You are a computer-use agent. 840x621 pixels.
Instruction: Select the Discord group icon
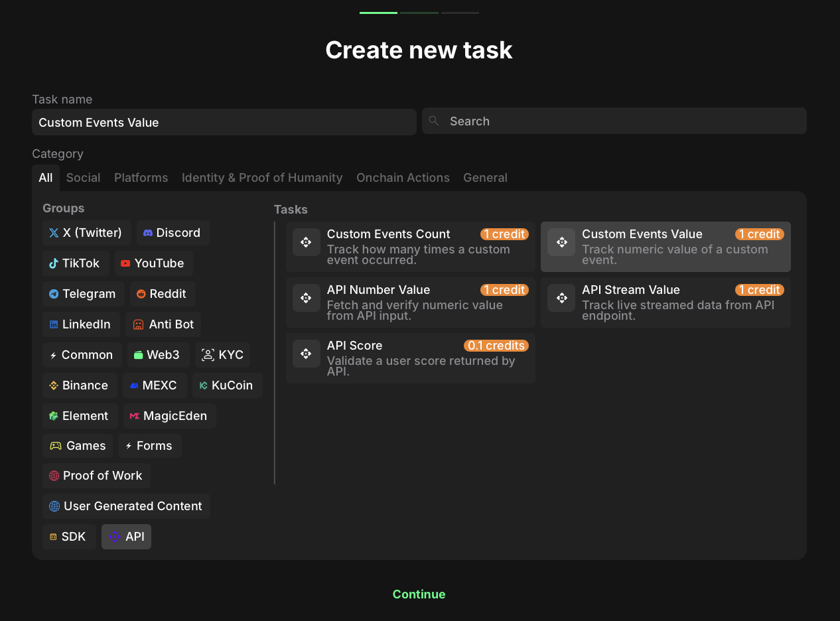click(148, 233)
